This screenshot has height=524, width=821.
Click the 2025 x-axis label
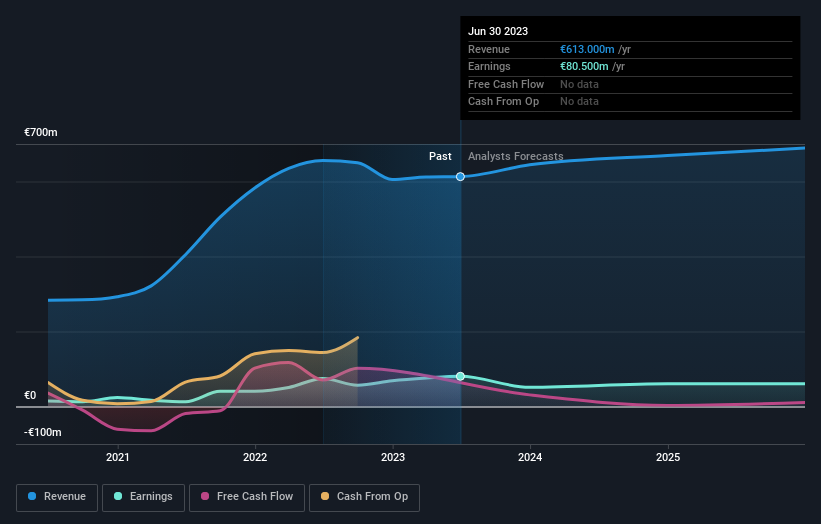[x=668, y=458]
